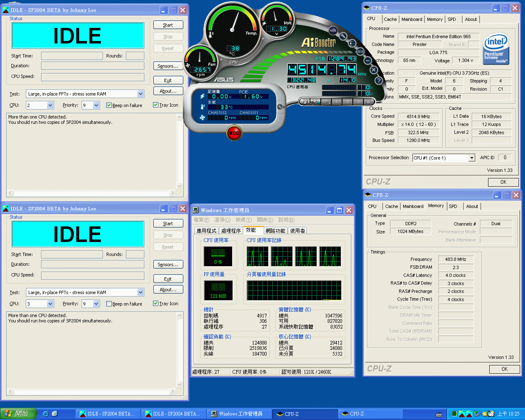This screenshot has width=525, height=420.
Task: Enable Beep on failure in bottom SP2004
Action: [109, 304]
